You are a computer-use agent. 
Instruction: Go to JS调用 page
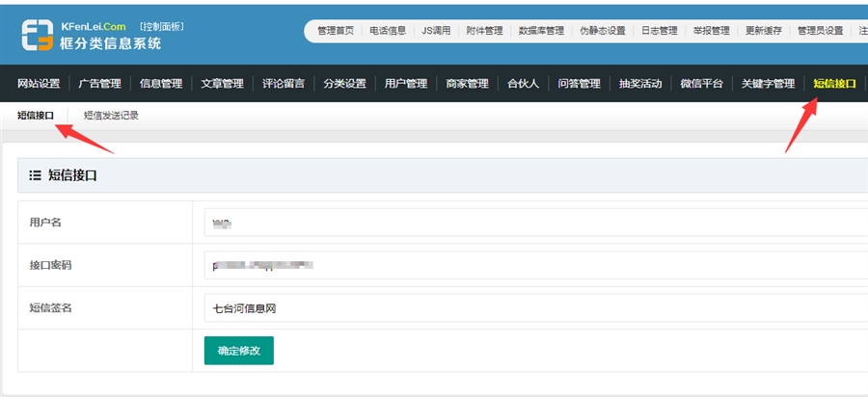point(436,31)
